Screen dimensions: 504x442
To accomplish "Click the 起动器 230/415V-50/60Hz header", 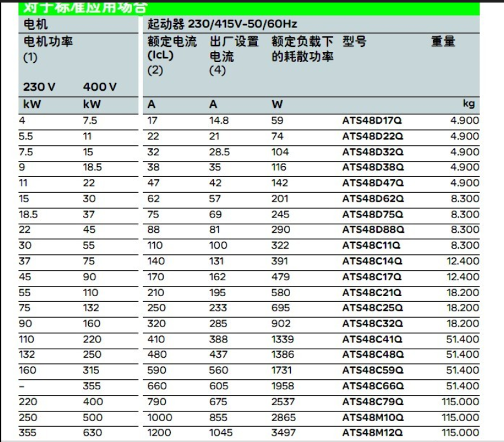I will (x=222, y=24).
